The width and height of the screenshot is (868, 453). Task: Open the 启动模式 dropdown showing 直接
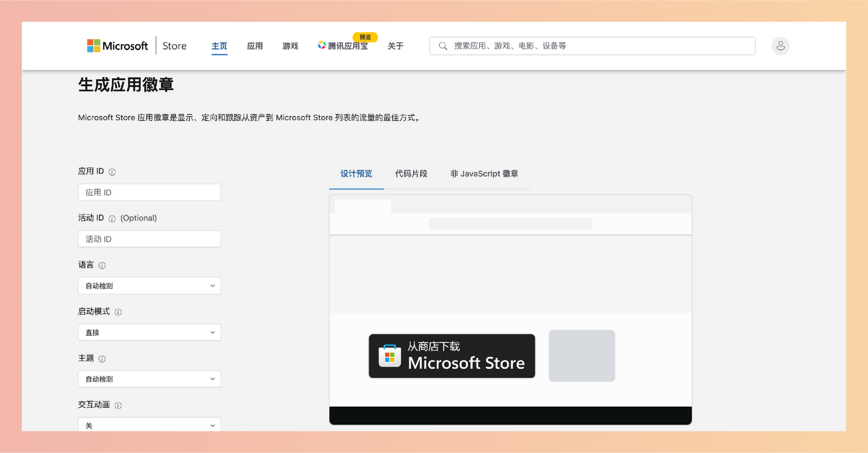click(x=149, y=332)
